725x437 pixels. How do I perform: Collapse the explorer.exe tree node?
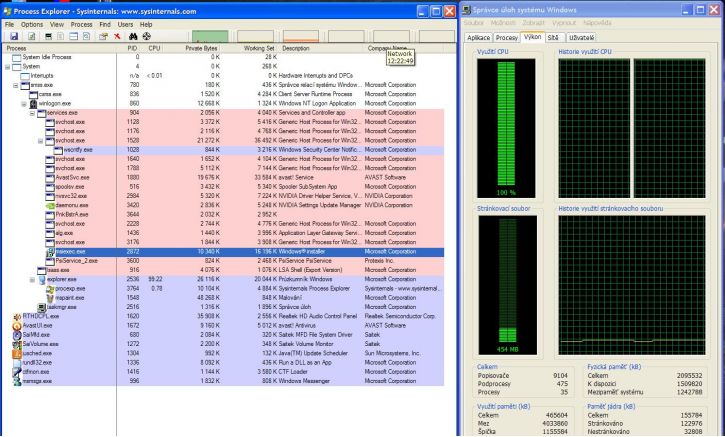pyautogui.click(x=32, y=279)
